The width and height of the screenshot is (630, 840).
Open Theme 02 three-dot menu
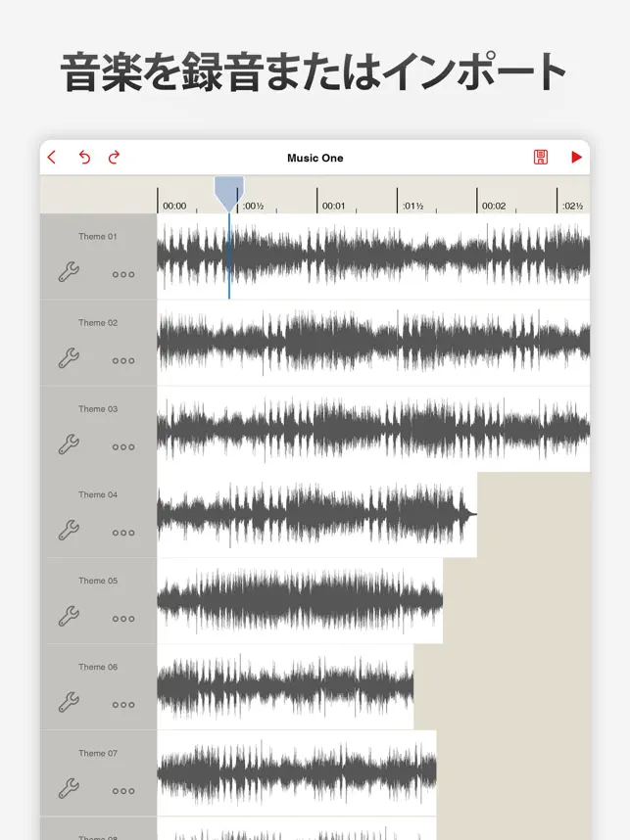point(123,361)
